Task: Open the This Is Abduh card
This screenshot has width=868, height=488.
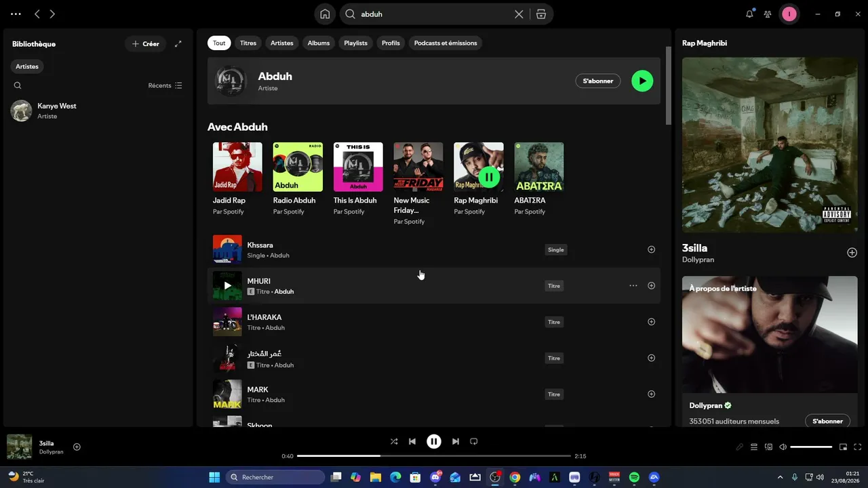Action: click(x=358, y=180)
